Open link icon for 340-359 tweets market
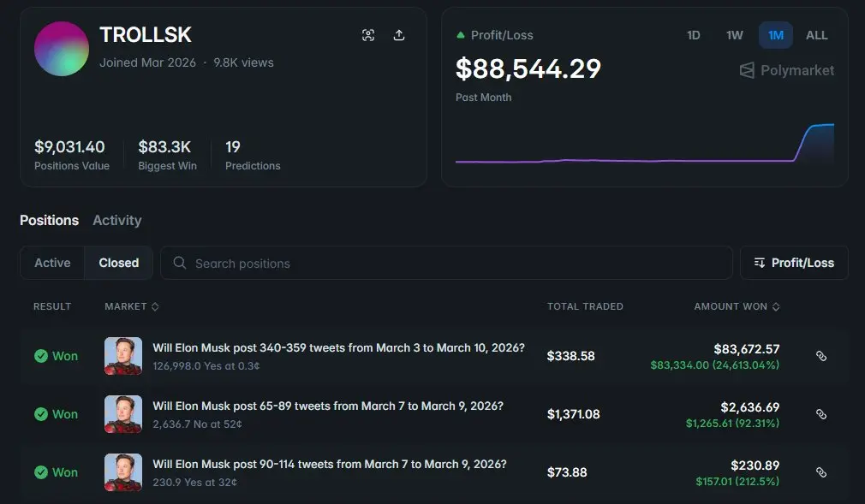The width and height of the screenshot is (865, 504). [x=820, y=356]
